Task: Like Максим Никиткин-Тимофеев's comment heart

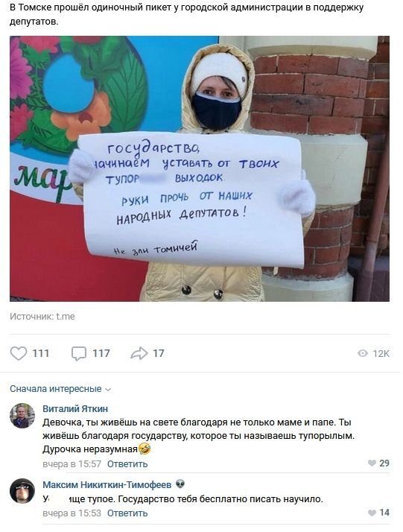Action: [372, 513]
